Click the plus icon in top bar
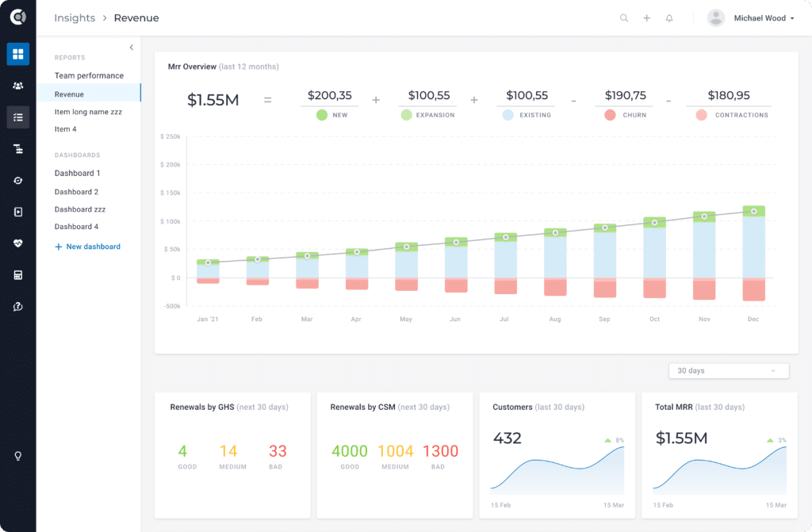Viewport: 812px width, 532px height. click(646, 18)
